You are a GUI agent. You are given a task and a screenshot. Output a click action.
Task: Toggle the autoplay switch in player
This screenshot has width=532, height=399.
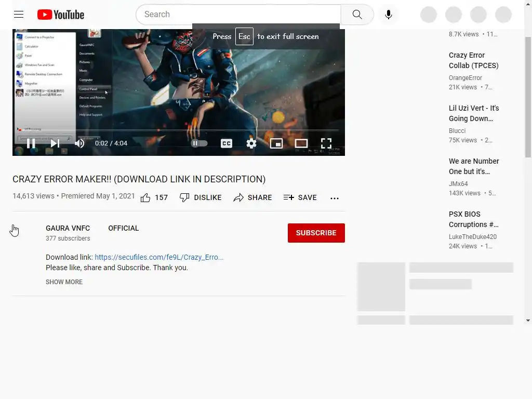tap(199, 143)
